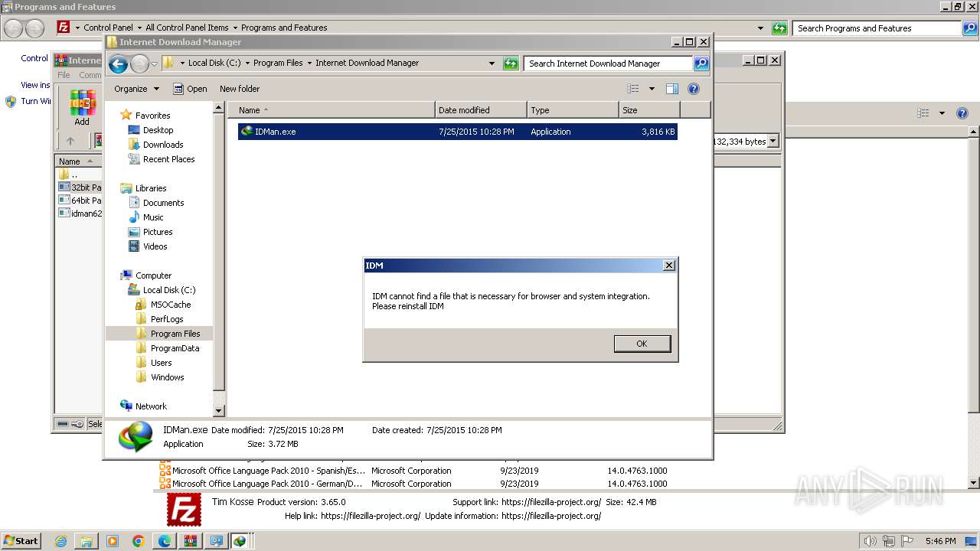980x551 pixels.
Task: Open address bar history dropdown in explorer
Action: tap(492, 64)
